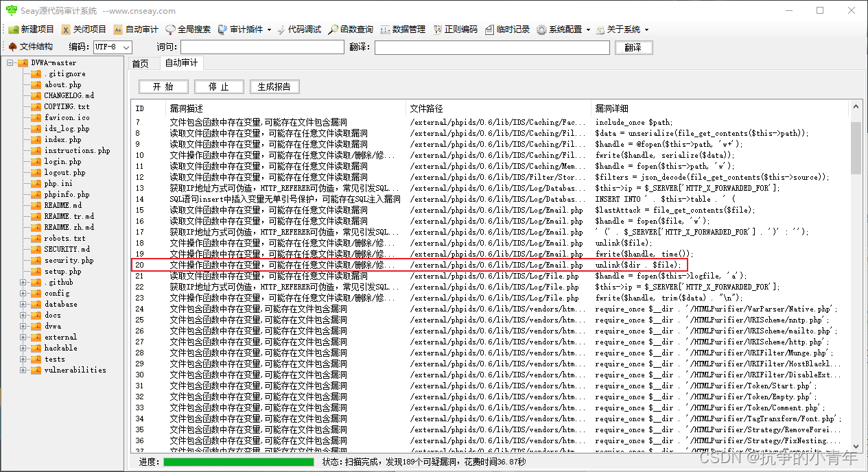
Task: Select result row ID 7 include_once $path
Action: coord(491,122)
